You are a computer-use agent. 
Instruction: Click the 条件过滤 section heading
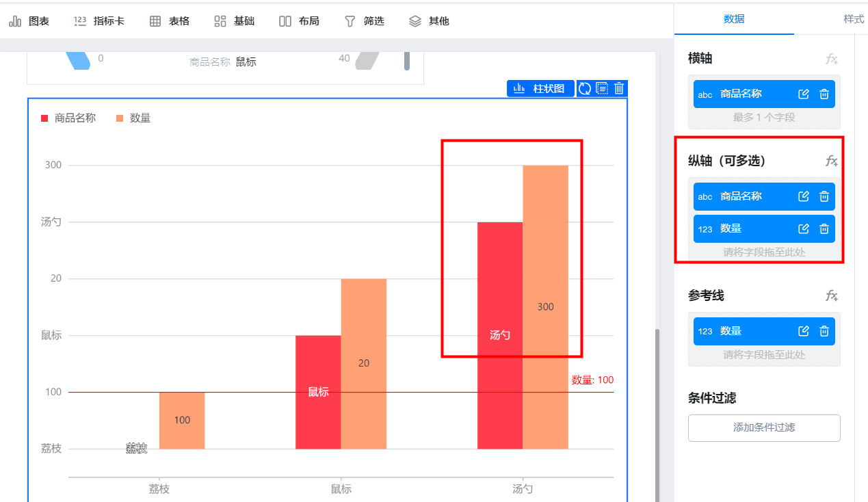[x=712, y=398]
